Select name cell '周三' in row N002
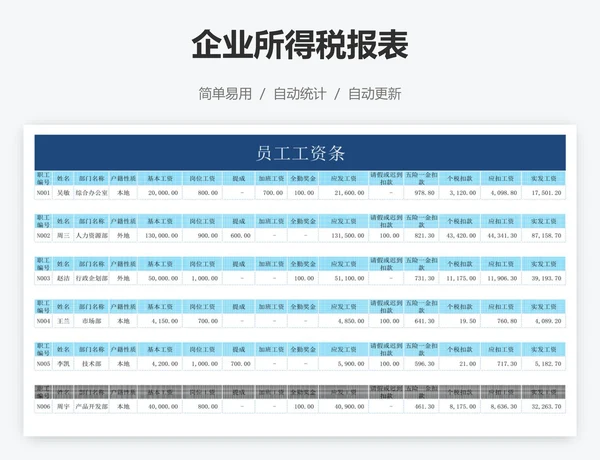Image resolution: width=600 pixels, height=460 pixels. point(63,236)
